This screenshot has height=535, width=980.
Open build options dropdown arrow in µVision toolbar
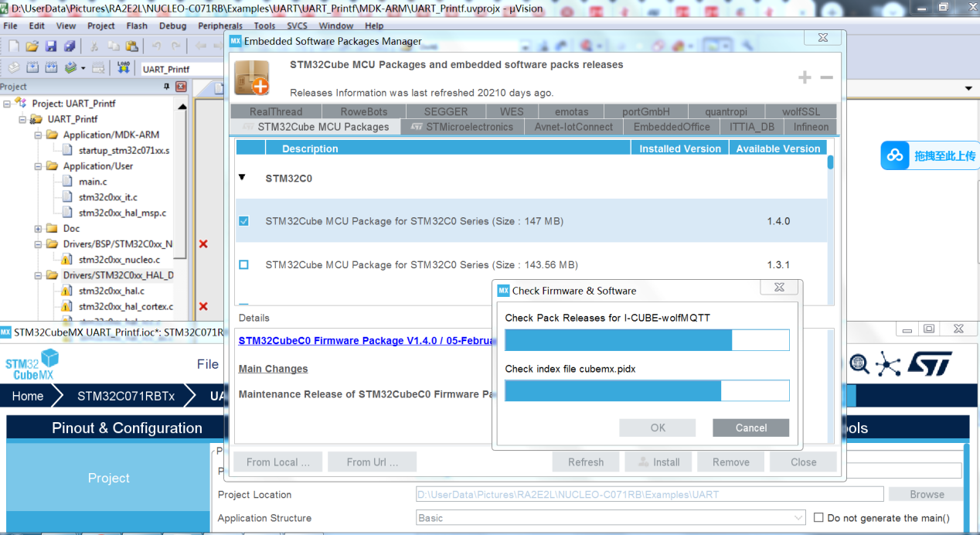pos(83,68)
